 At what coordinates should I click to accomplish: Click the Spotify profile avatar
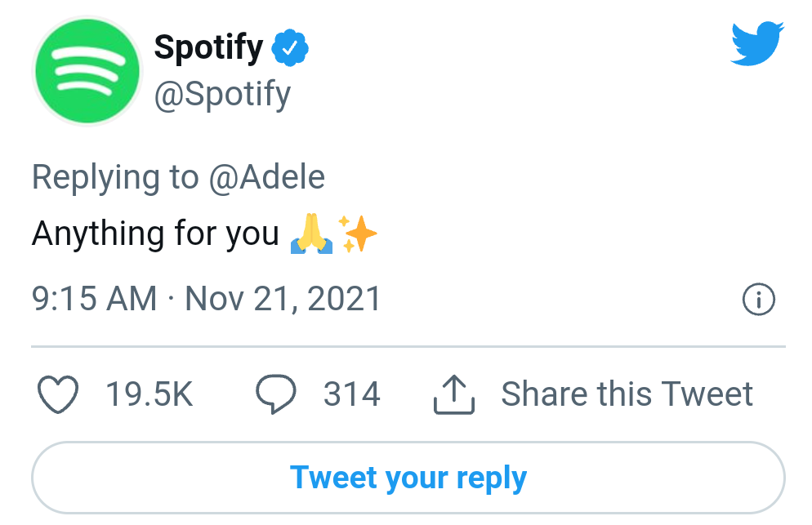87,72
